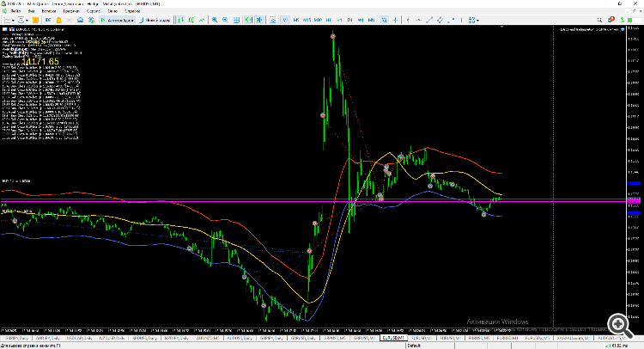Open the Файл menu
The image size is (644, 349).
pyautogui.click(x=16, y=10)
